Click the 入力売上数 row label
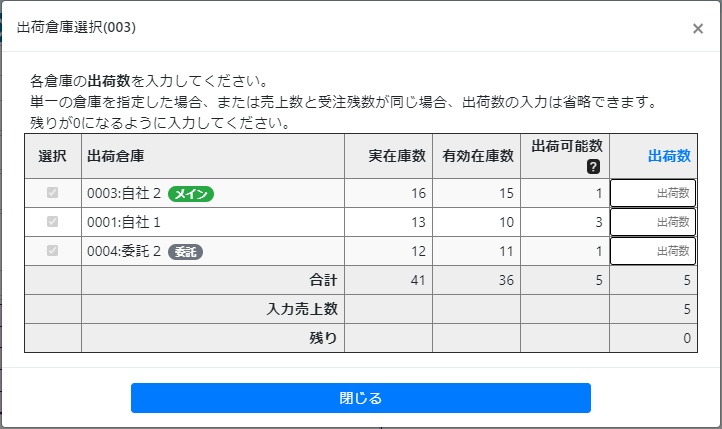Image resolution: width=722 pixels, height=429 pixels. tap(302, 309)
